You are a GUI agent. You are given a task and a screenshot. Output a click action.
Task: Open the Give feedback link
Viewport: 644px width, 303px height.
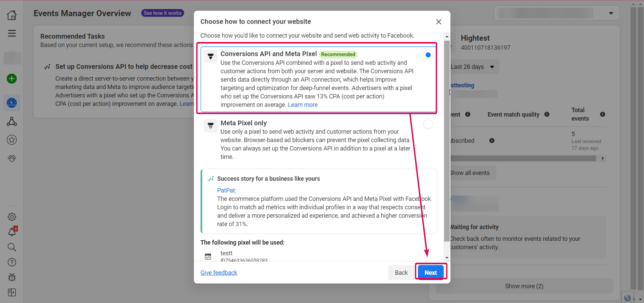(x=219, y=272)
